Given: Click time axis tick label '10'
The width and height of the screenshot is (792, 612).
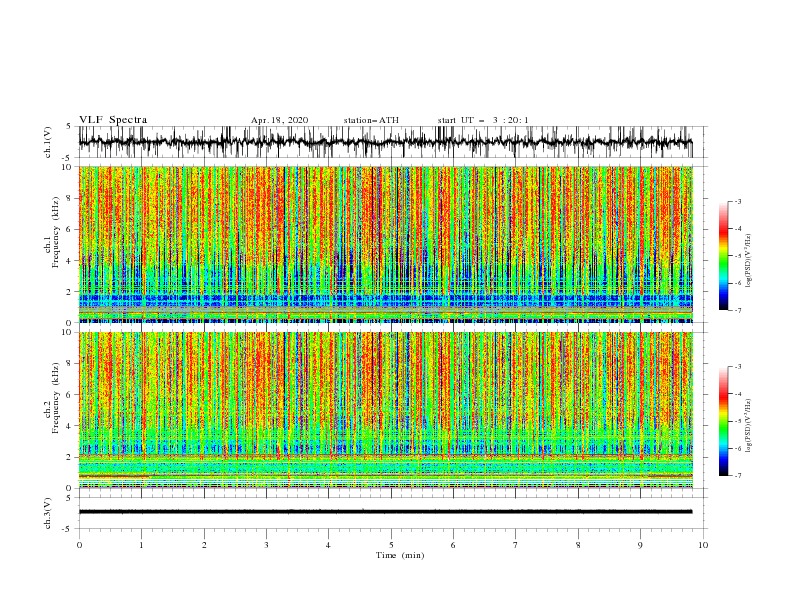Looking at the screenshot, I should pos(703,545).
